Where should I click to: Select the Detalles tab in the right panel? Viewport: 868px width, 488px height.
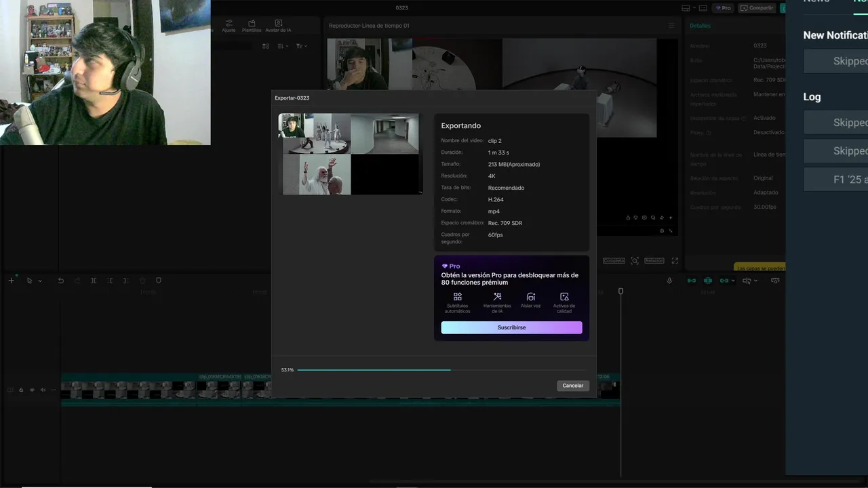tap(701, 26)
